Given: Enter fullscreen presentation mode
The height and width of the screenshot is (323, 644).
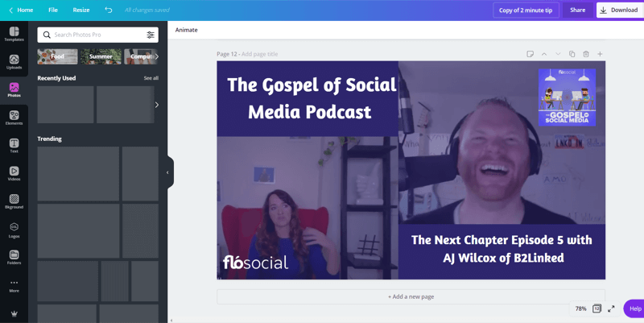Looking at the screenshot, I should coord(611,309).
